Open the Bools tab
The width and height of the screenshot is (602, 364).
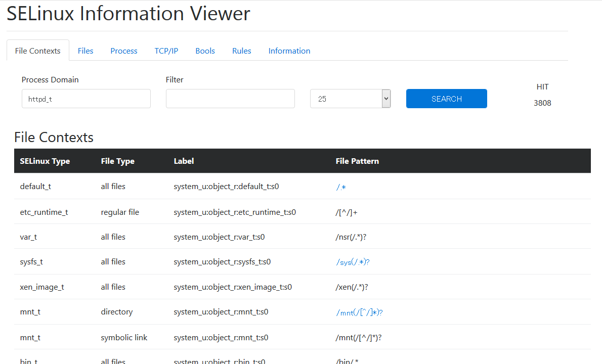click(205, 51)
